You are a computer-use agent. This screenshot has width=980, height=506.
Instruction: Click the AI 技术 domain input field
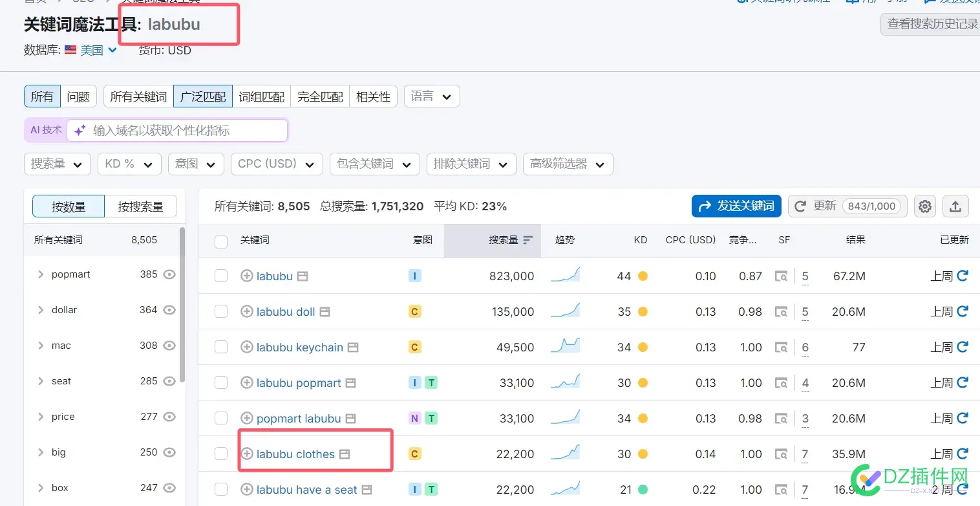click(x=178, y=129)
